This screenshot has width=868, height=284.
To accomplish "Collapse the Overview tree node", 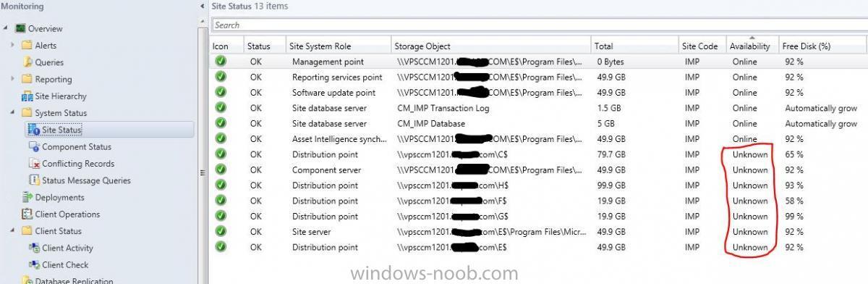I will click(x=6, y=29).
